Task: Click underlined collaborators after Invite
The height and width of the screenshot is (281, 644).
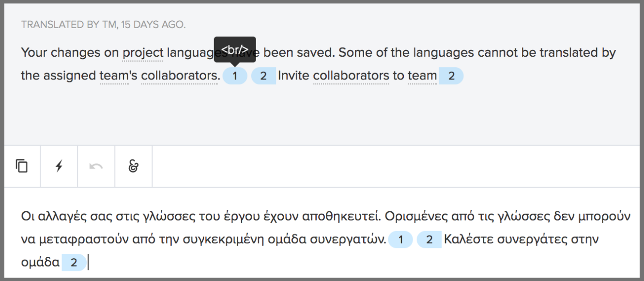Action: (351, 76)
